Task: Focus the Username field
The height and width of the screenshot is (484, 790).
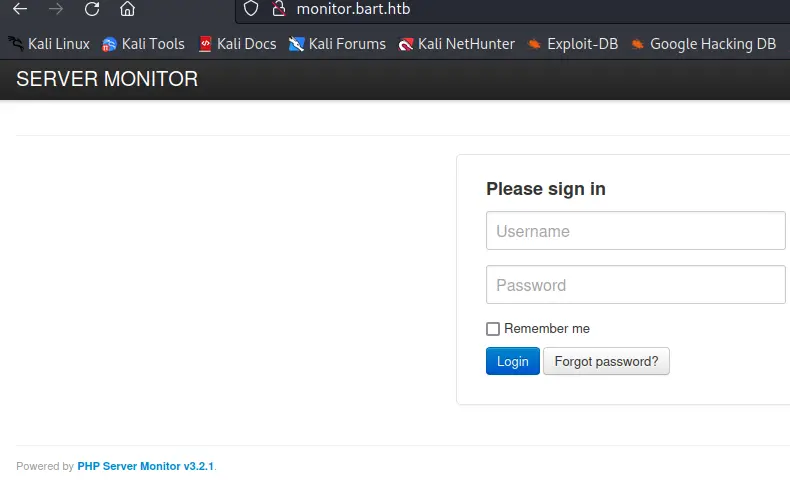Action: tap(635, 231)
